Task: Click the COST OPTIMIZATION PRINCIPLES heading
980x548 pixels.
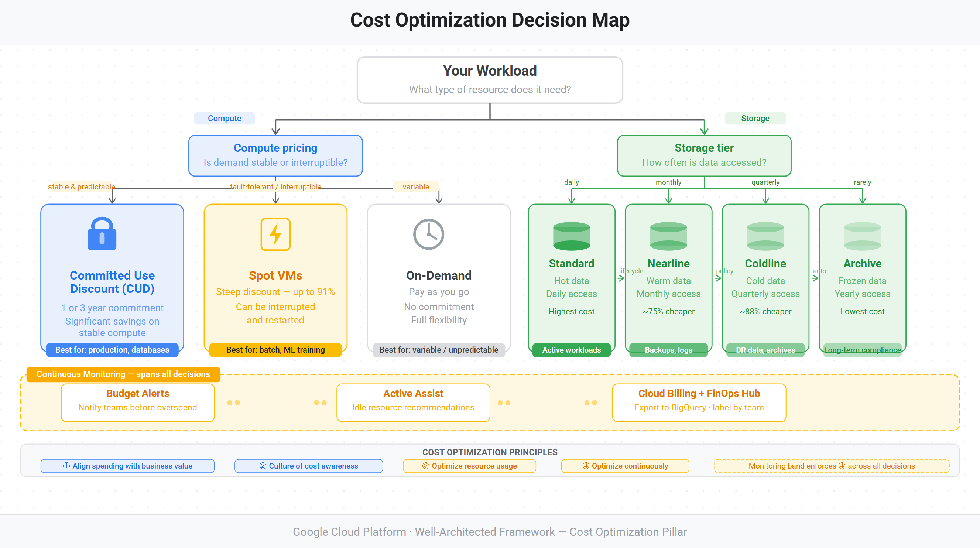Action: [490, 452]
